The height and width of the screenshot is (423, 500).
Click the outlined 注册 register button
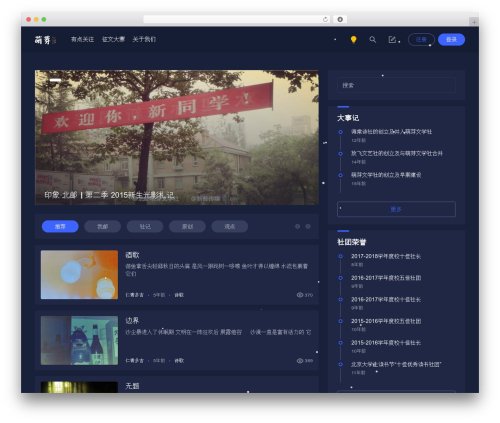421,40
